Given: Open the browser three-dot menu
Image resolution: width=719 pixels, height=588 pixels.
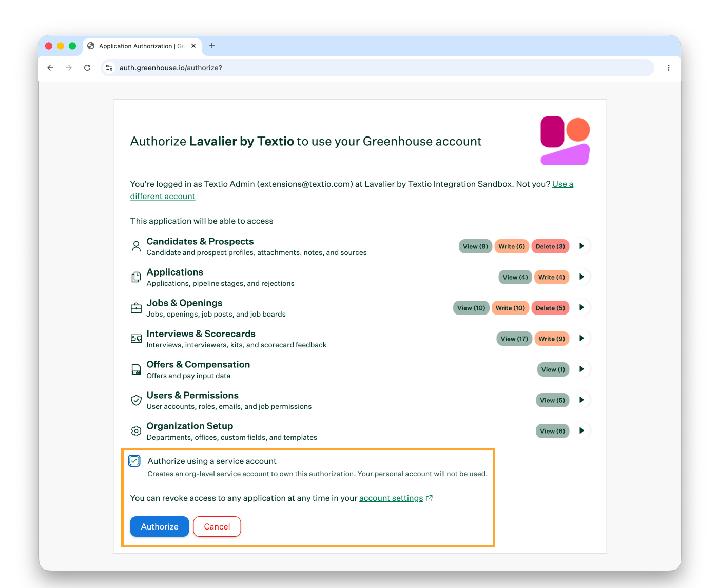Looking at the screenshot, I should (x=668, y=68).
